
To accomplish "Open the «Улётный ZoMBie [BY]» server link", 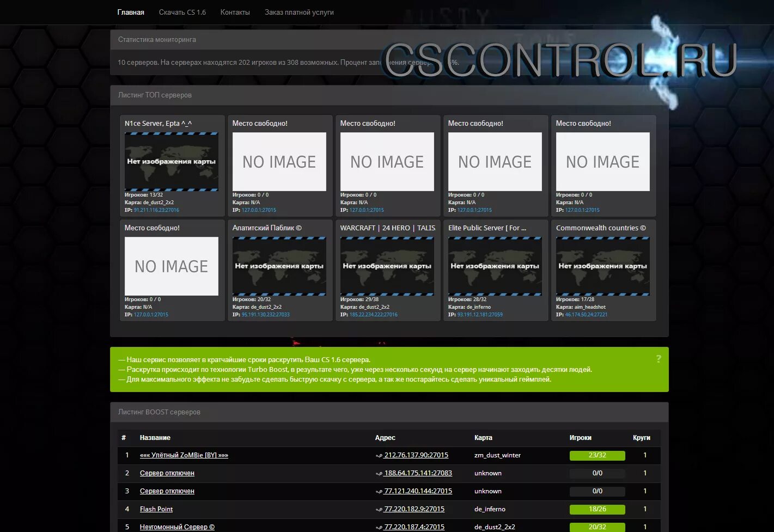I will (x=184, y=455).
